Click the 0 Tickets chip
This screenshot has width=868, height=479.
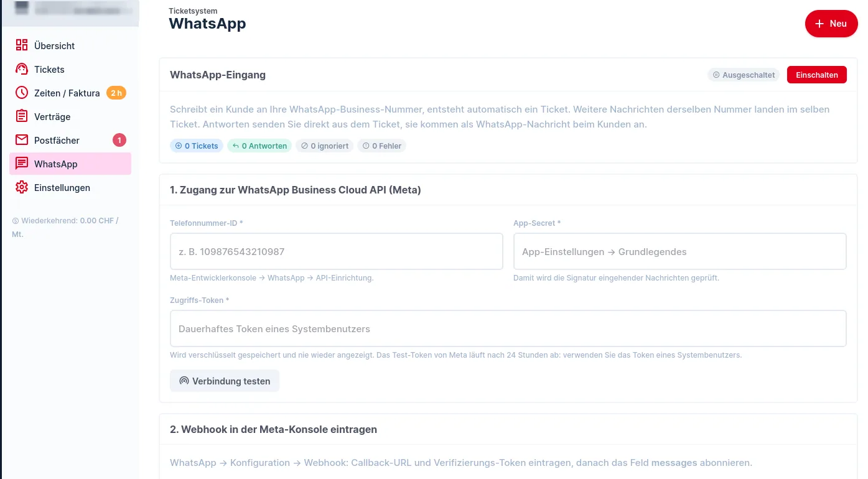[x=197, y=146]
